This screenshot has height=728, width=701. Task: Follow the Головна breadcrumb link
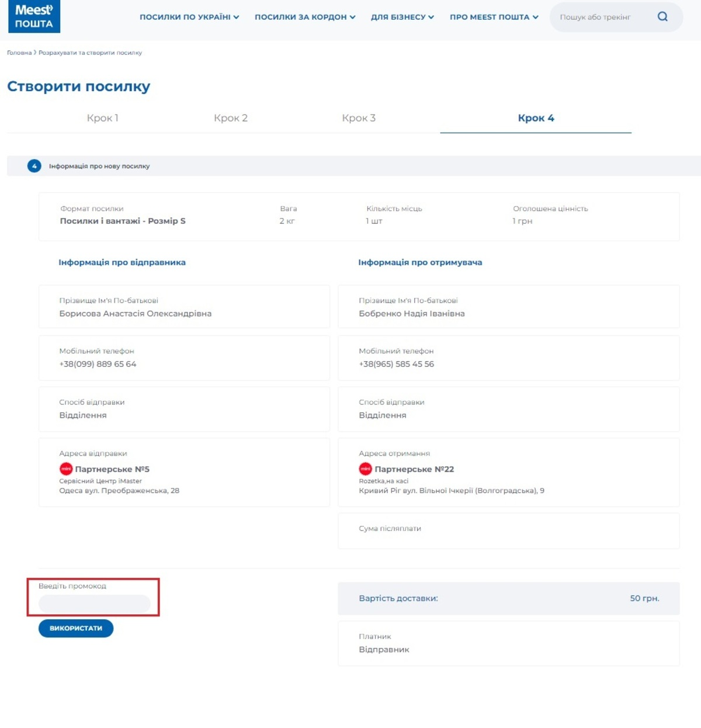[19, 53]
